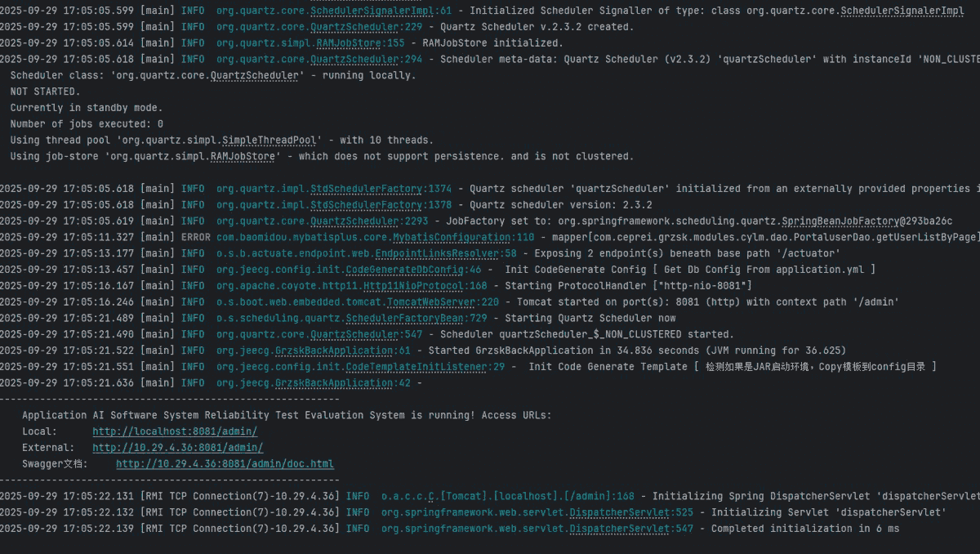
Task: Open the External 10.29.4.36:8081/admin/ URL
Action: click(177, 448)
